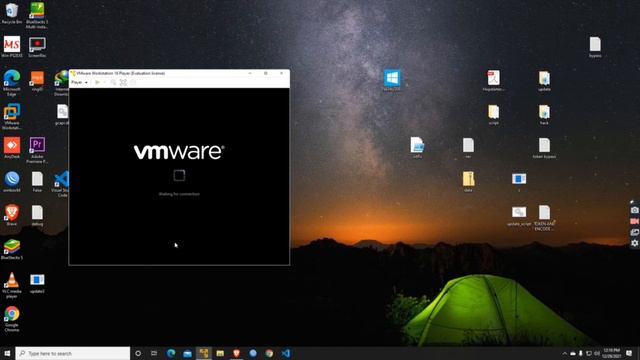Image resolution: width=640 pixels, height=360 pixels.
Task: Open the Player menu in VMware
Action: coord(79,82)
